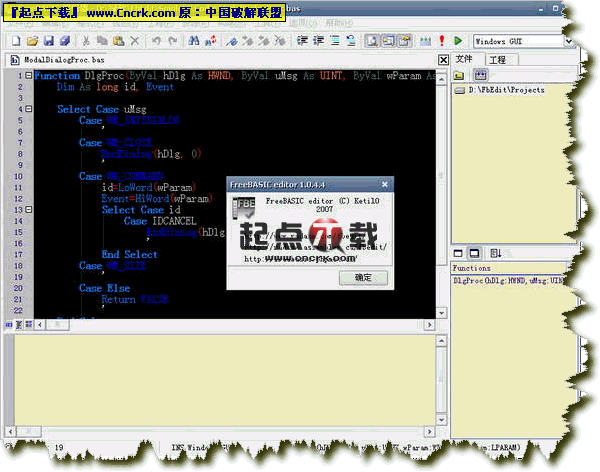Undo the last edit
Screen dimensions: 600x472
coord(156,41)
